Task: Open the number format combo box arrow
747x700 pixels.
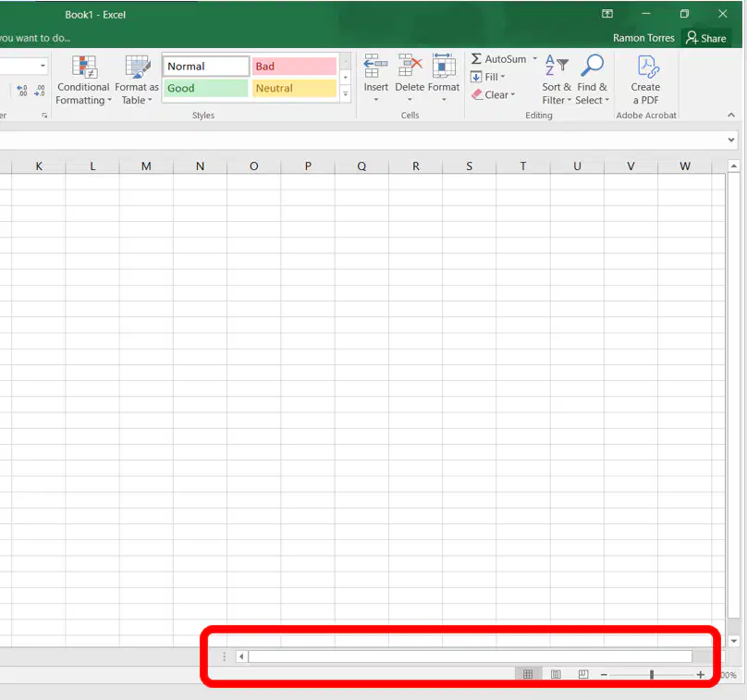Action: point(43,66)
